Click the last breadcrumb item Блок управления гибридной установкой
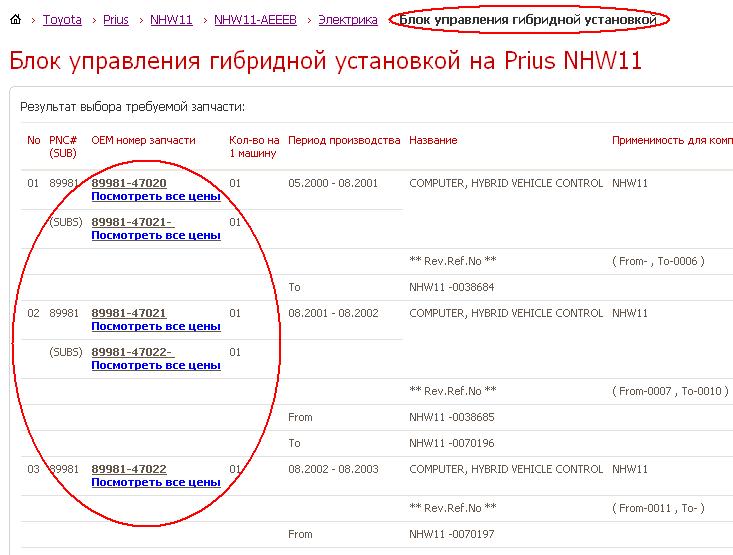Viewport: 733px width, 555px height. coord(527,20)
